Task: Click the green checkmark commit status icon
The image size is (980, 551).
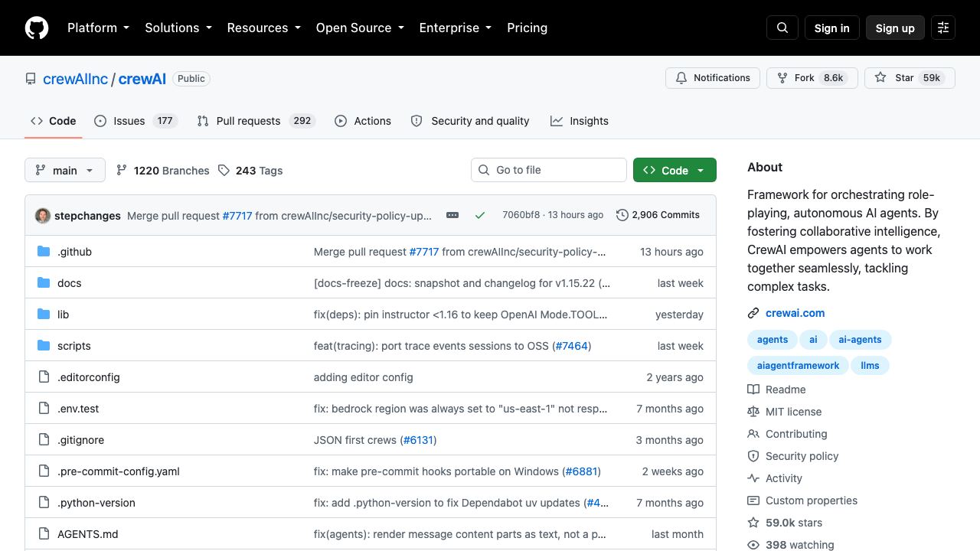Action: click(480, 215)
